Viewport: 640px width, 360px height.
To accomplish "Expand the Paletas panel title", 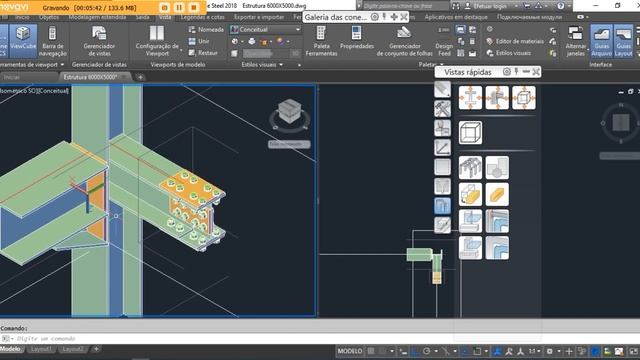I will click(x=431, y=64).
